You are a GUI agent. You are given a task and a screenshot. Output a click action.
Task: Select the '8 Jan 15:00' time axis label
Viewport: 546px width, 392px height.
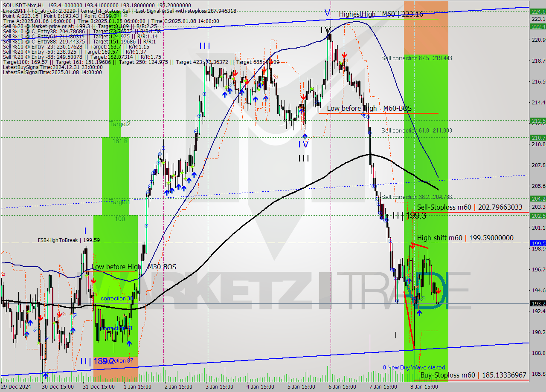point(424,387)
